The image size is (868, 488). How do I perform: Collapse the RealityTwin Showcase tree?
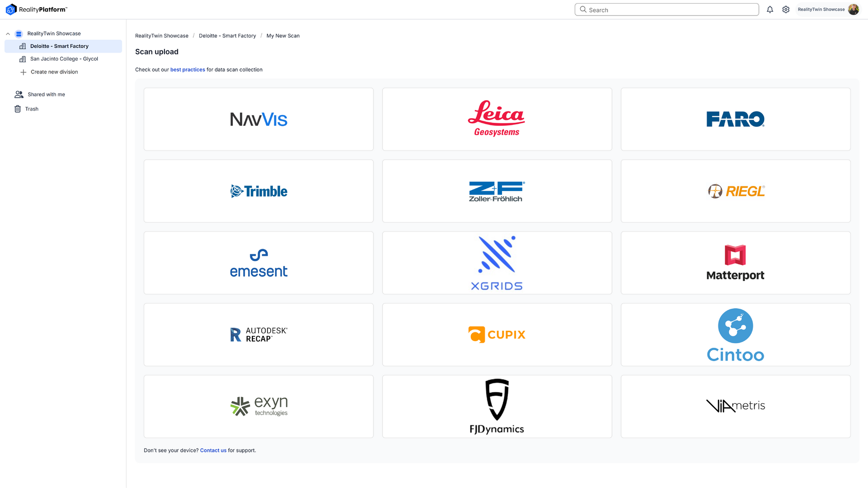pos(8,33)
